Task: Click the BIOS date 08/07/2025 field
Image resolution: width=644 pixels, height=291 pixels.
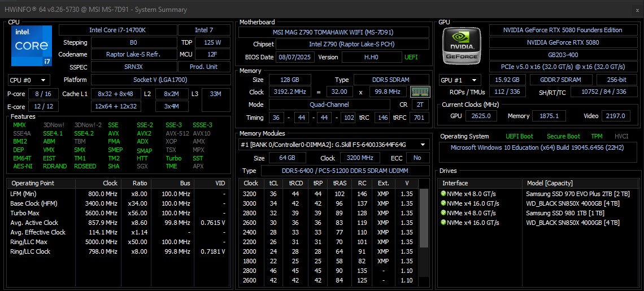Action: point(295,57)
